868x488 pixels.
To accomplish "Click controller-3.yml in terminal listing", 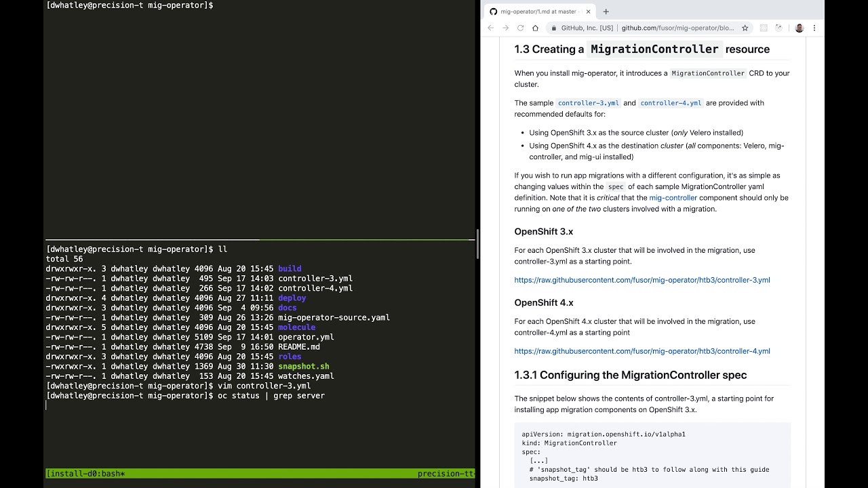I will [x=315, y=279].
